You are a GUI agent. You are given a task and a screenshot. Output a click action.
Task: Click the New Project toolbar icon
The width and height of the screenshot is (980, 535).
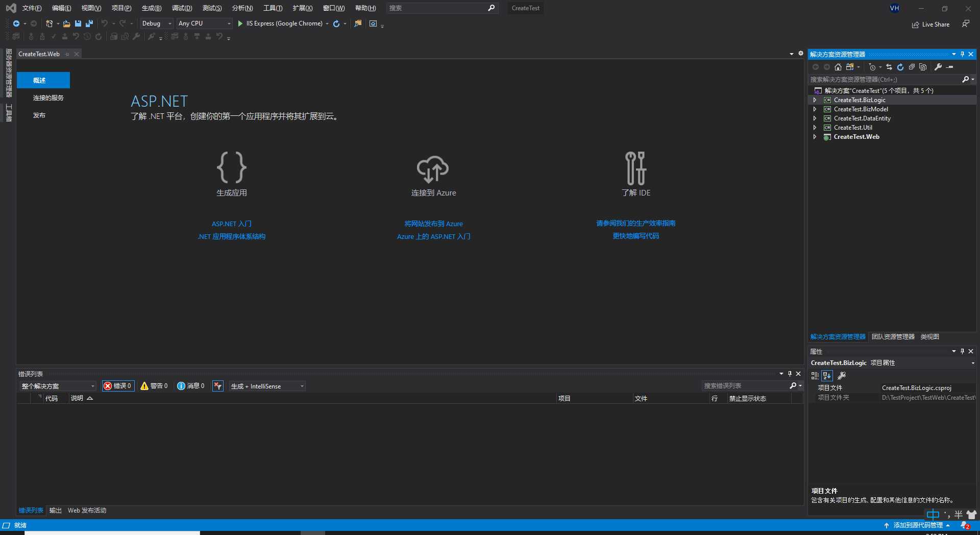[x=49, y=23]
